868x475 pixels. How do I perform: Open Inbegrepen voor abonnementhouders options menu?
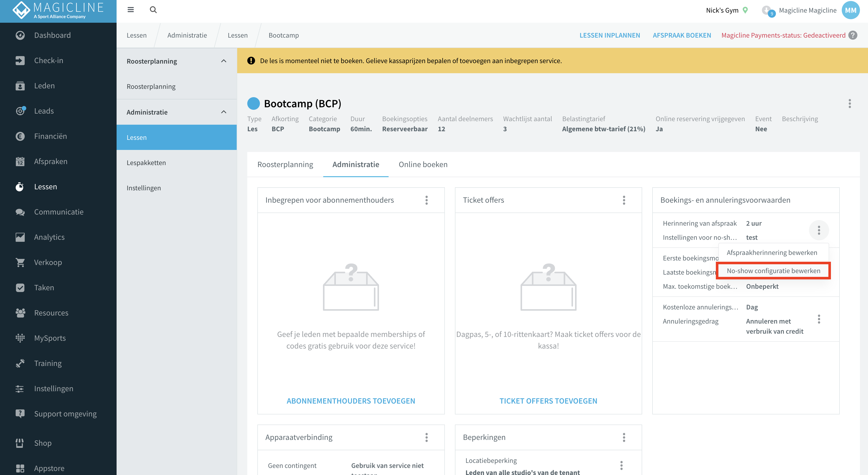tap(427, 200)
